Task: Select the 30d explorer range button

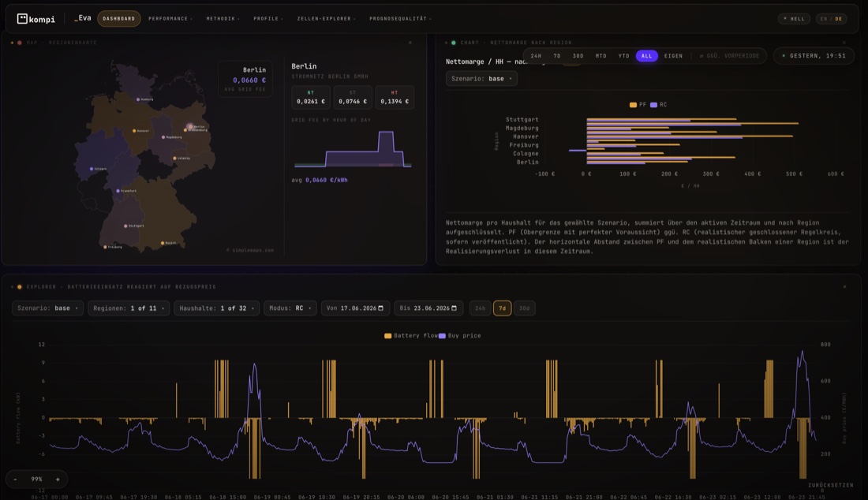Action: 524,308
